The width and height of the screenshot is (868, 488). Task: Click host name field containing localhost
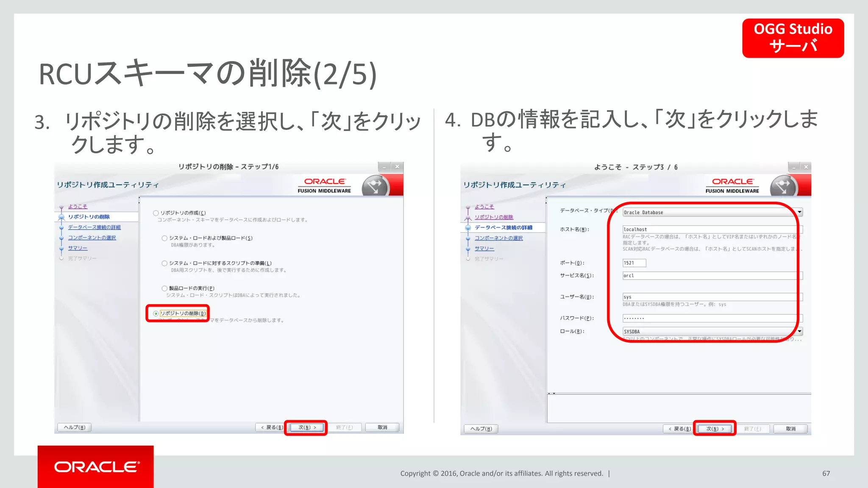point(712,229)
